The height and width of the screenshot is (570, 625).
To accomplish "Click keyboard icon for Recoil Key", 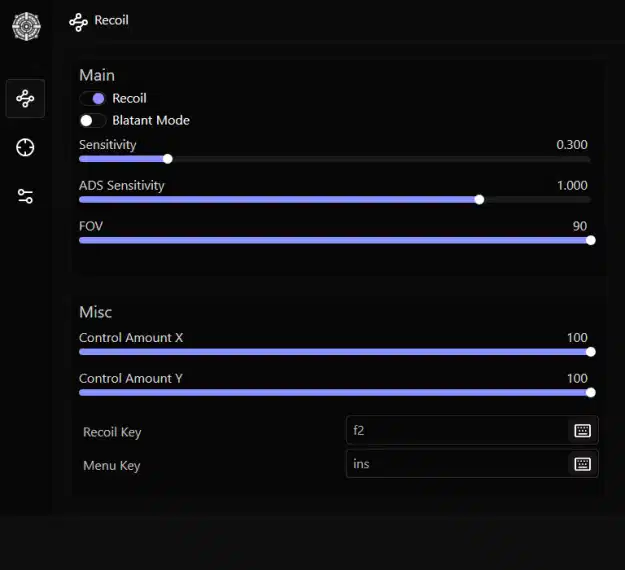I will (x=582, y=430).
